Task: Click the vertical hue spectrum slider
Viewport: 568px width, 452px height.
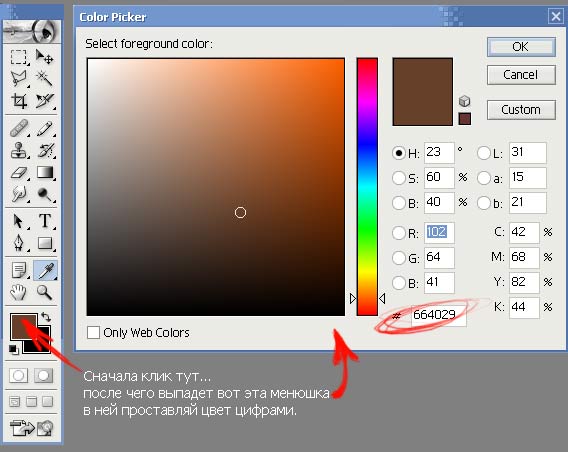Action: point(367,187)
